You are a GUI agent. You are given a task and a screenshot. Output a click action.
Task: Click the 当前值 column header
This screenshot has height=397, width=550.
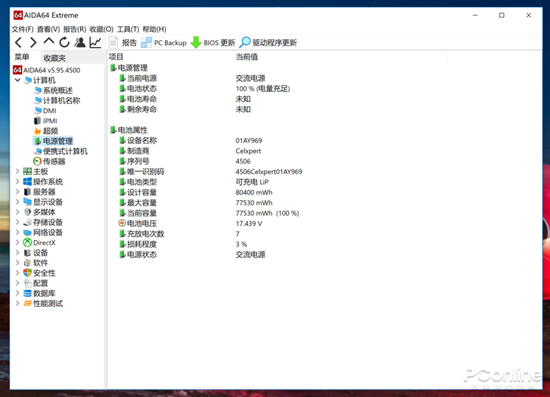pyautogui.click(x=247, y=57)
